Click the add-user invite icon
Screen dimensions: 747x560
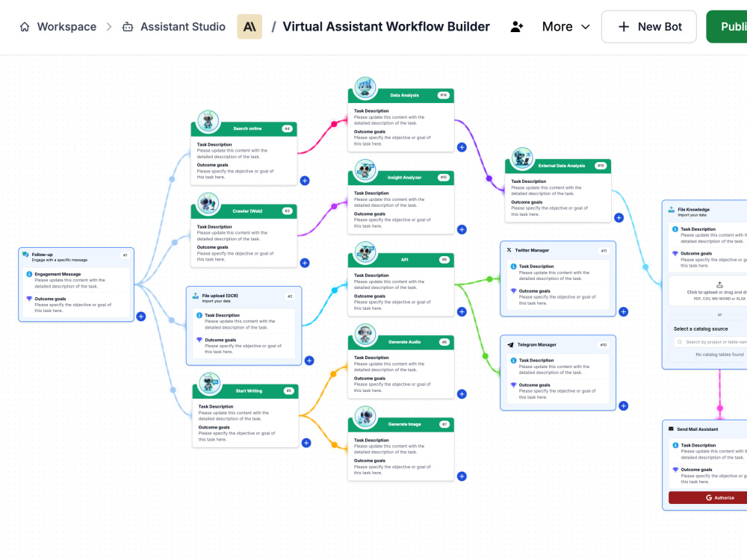(517, 27)
